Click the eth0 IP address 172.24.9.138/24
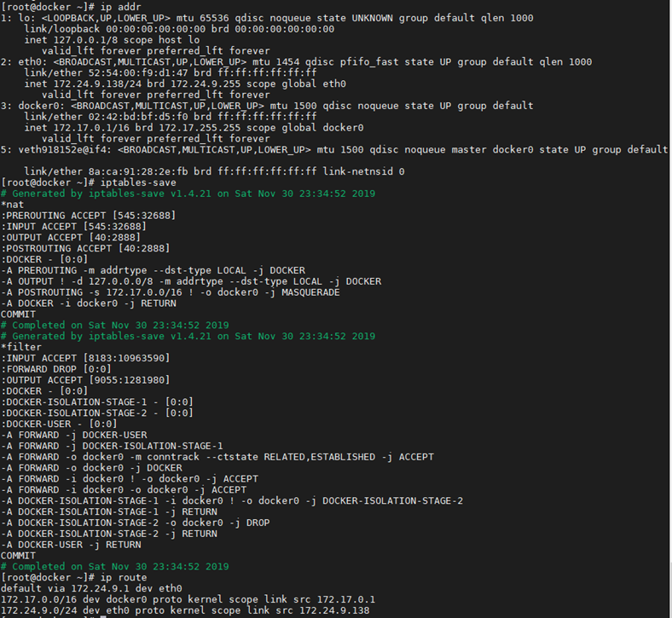Image resolution: width=672 pixels, height=618 pixels. pyautogui.click(x=91, y=84)
